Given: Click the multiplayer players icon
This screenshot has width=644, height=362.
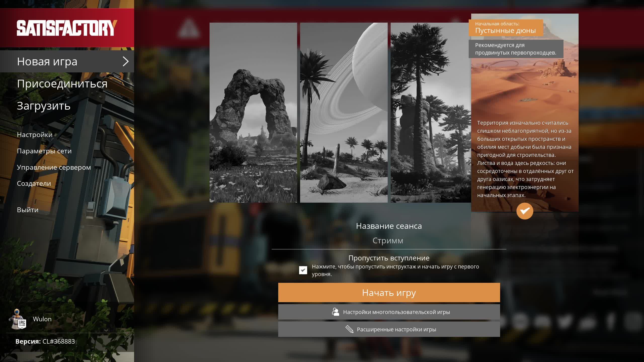Looking at the screenshot, I should [x=335, y=312].
